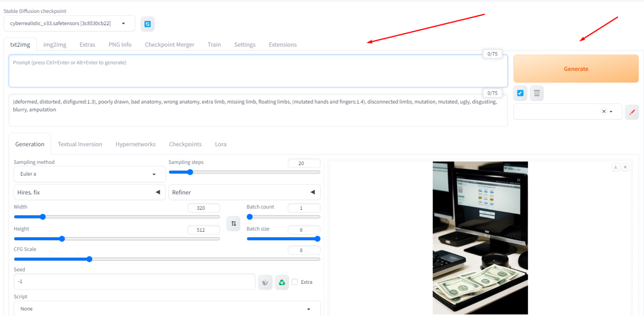
Task: Expand the Hires. fix section
Action: [x=89, y=192]
